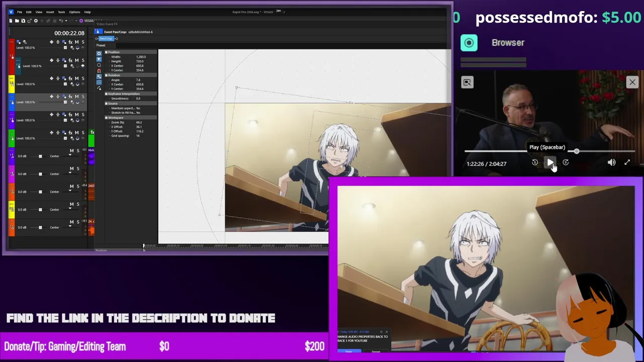Click the Pan/Crop keyframe timeline cursor
Viewport: 644px width, 362px height.
pyautogui.click(x=143, y=246)
